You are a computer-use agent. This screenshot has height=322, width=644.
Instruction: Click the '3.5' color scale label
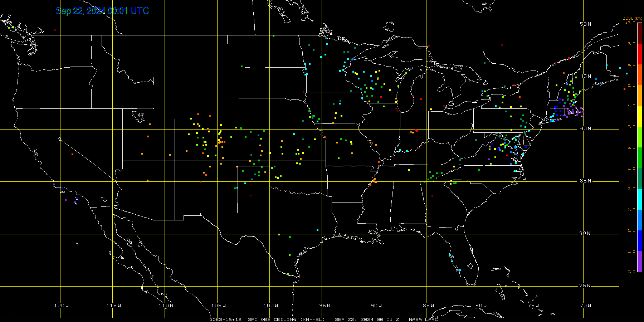[x=631, y=127]
